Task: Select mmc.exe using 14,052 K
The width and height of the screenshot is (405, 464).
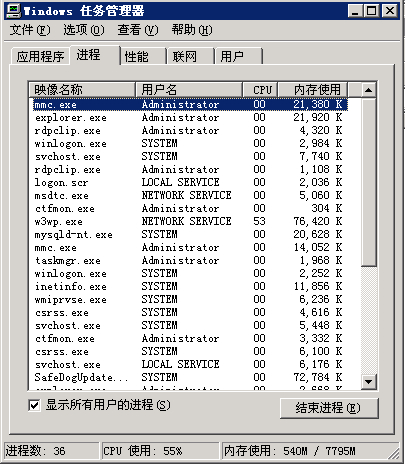Action: tap(190, 248)
